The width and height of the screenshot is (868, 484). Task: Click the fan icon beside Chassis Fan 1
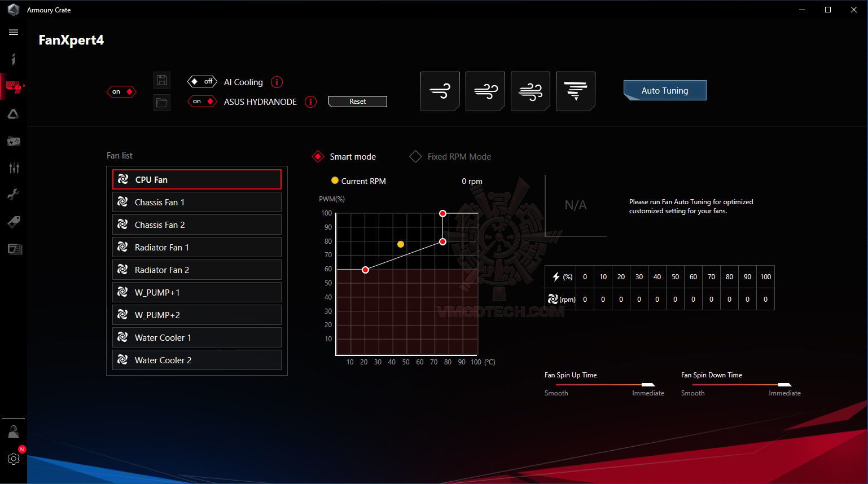point(122,202)
